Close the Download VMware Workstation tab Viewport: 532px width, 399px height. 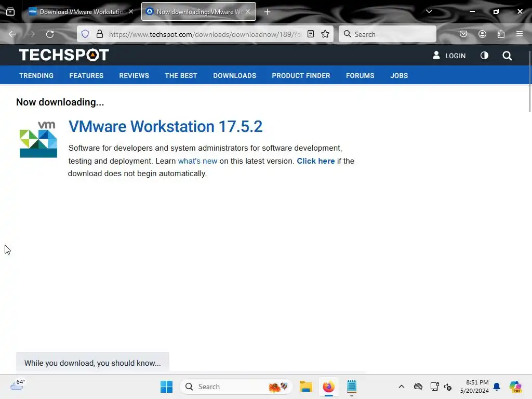pos(131,11)
